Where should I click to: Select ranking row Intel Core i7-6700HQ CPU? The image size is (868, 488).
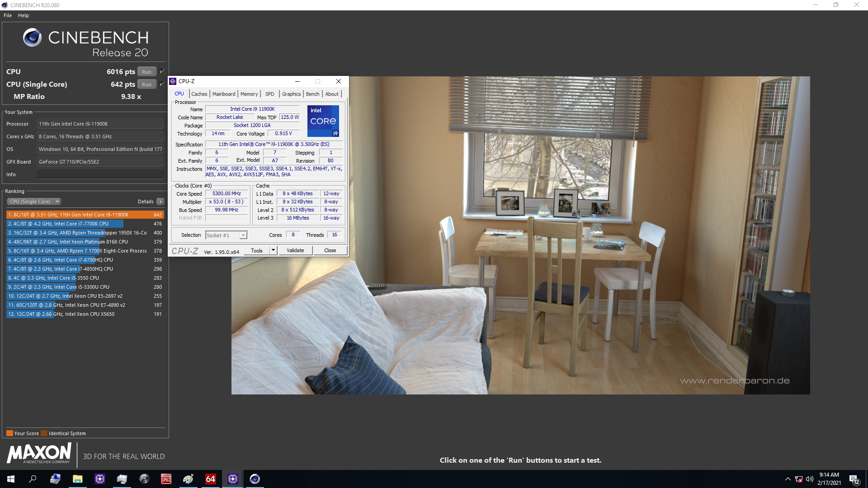(85, 260)
